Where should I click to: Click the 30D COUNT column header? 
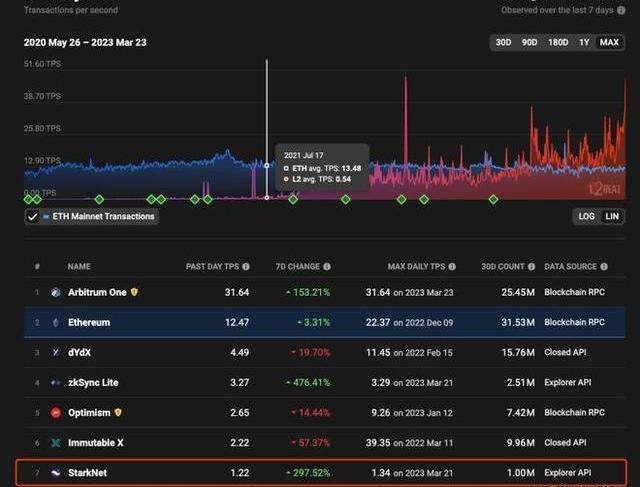(x=502, y=267)
